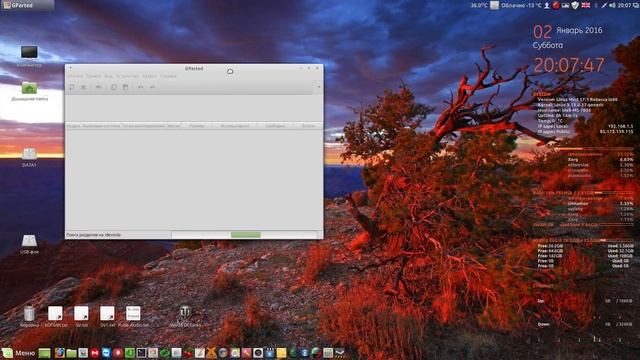
Task: Open the Устройство menu
Action: click(127, 76)
